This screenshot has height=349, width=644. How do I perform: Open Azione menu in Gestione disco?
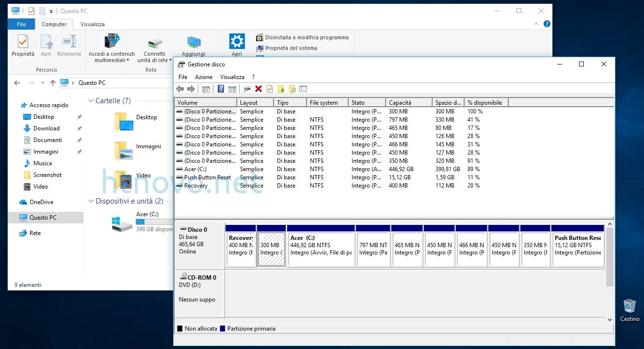pos(204,77)
